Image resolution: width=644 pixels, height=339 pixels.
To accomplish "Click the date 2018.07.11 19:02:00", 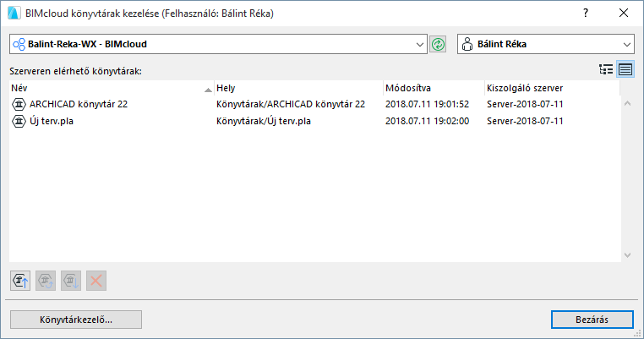I will (427, 121).
